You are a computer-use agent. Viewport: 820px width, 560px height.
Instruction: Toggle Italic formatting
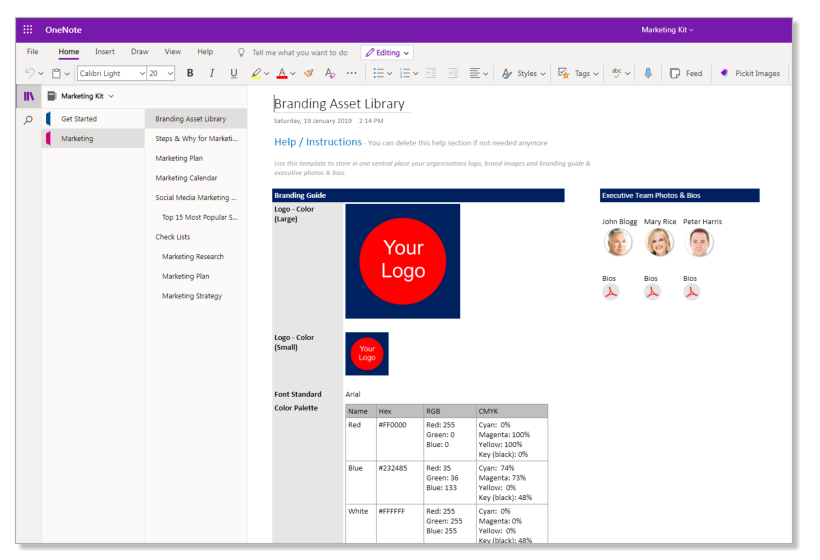(212, 73)
